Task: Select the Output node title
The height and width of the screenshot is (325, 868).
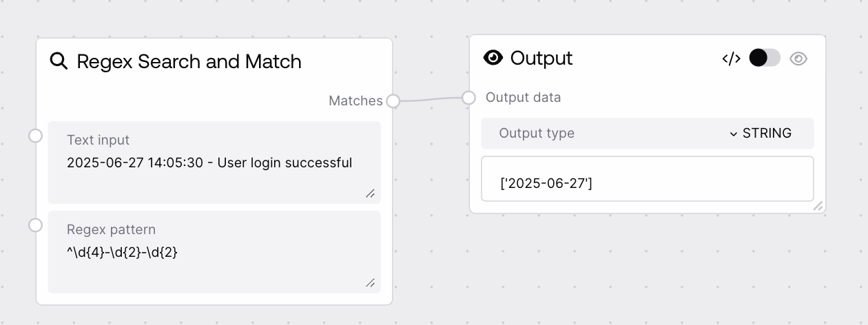Action: (x=541, y=58)
